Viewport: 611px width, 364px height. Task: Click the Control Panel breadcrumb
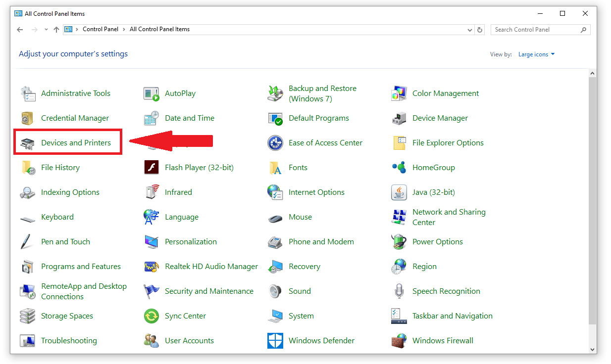point(101,29)
